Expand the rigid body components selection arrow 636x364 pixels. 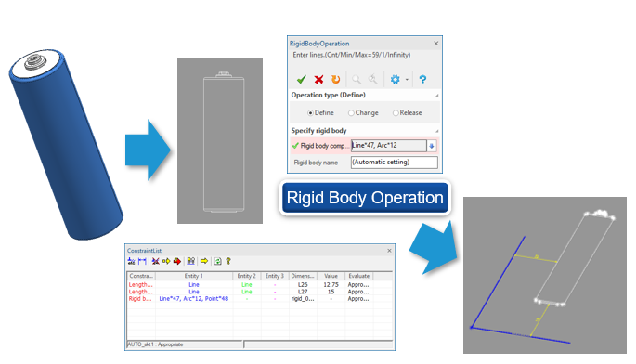432,146
